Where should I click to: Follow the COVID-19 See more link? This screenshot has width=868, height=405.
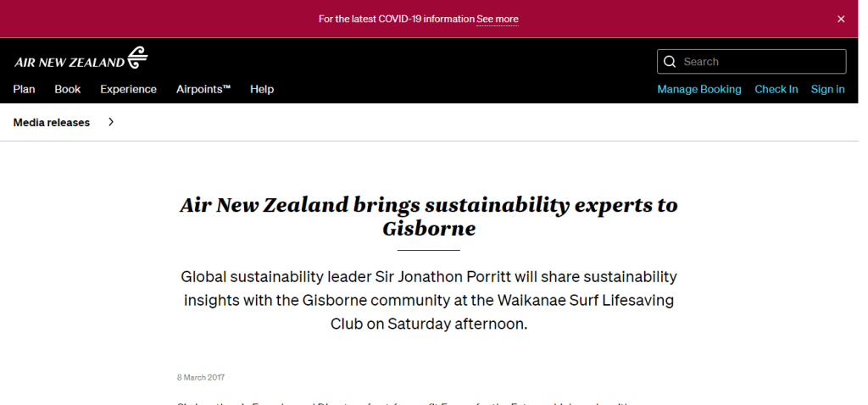498,19
